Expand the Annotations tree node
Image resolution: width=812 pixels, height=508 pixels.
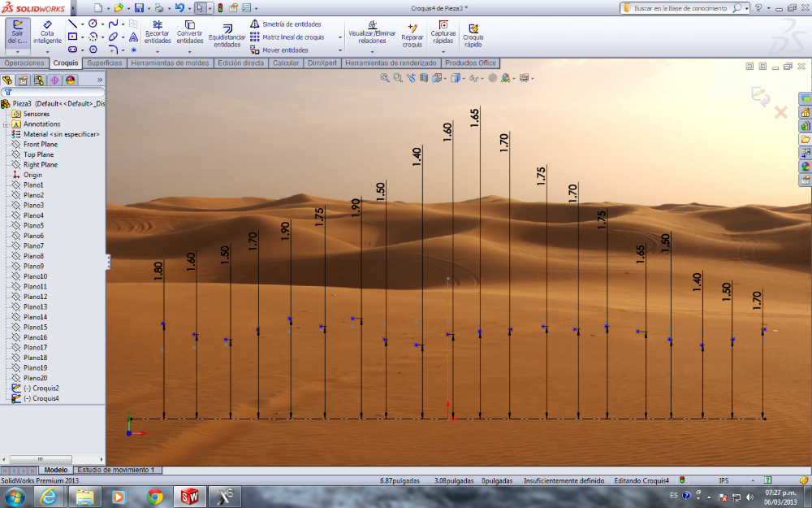click(x=6, y=124)
